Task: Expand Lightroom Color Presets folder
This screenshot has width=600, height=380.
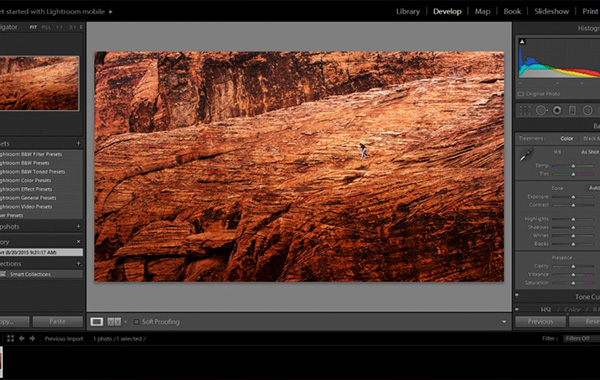Action: [26, 180]
